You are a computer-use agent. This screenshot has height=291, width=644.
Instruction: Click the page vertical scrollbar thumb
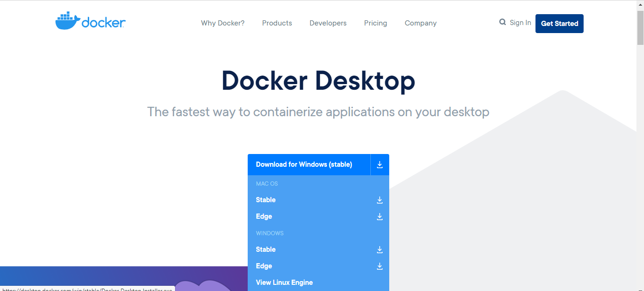click(640, 27)
